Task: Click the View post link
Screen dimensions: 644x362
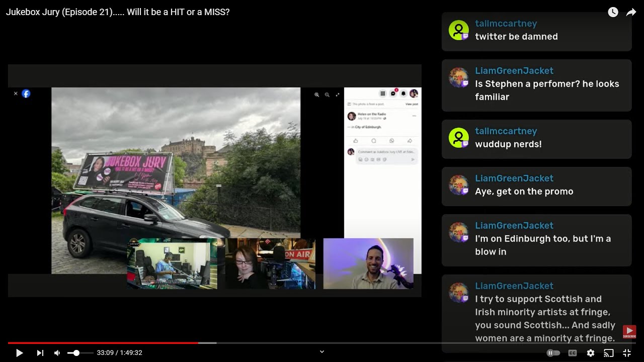Action: [412, 104]
